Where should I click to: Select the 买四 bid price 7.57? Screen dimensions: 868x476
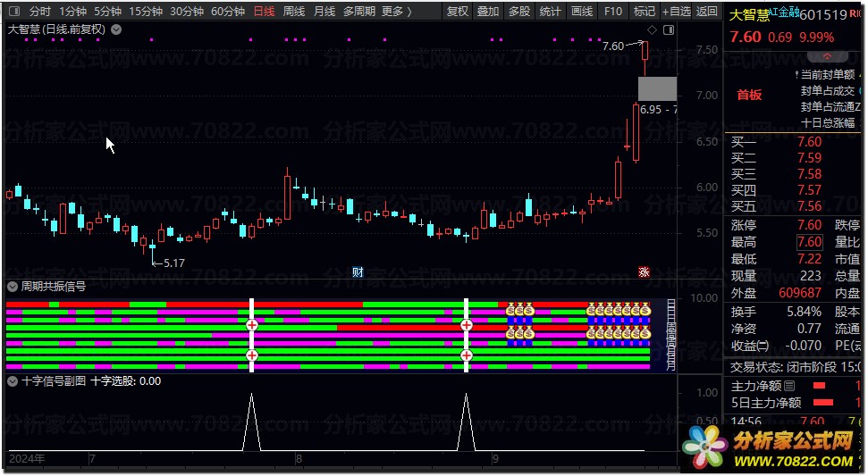pos(809,190)
